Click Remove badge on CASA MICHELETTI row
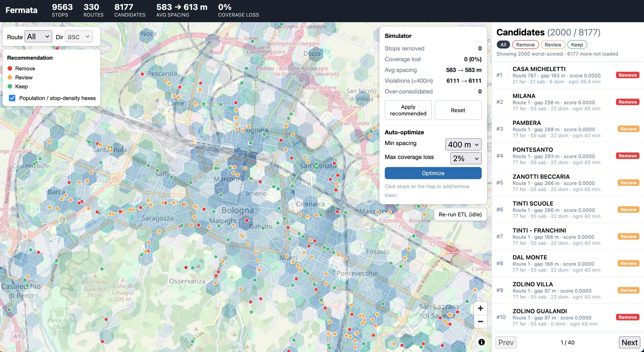 click(628, 75)
